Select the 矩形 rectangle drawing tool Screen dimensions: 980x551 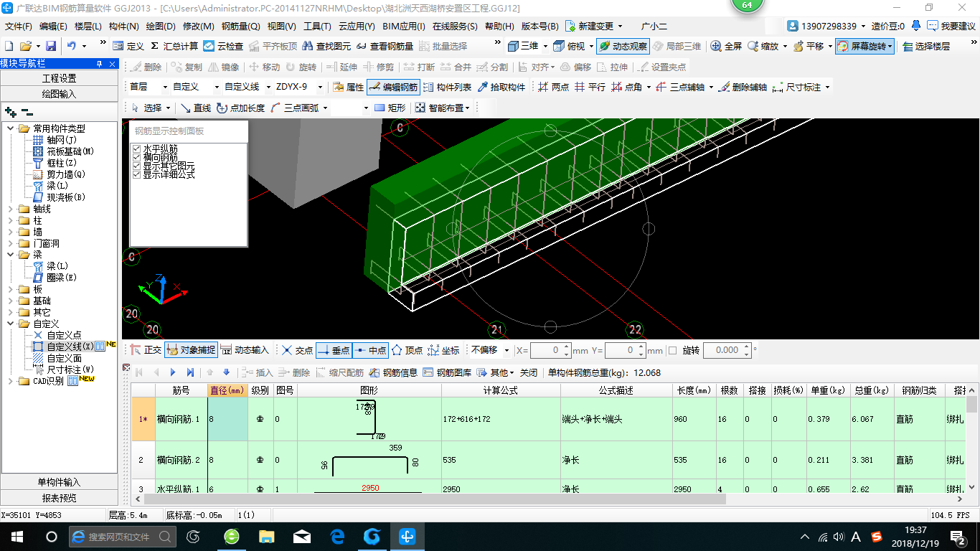coord(390,108)
